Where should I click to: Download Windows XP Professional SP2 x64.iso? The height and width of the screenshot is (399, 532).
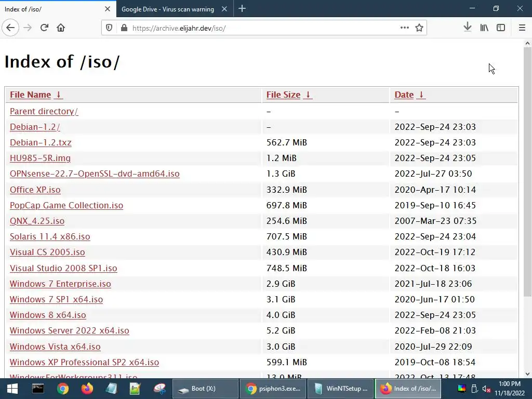84,362
